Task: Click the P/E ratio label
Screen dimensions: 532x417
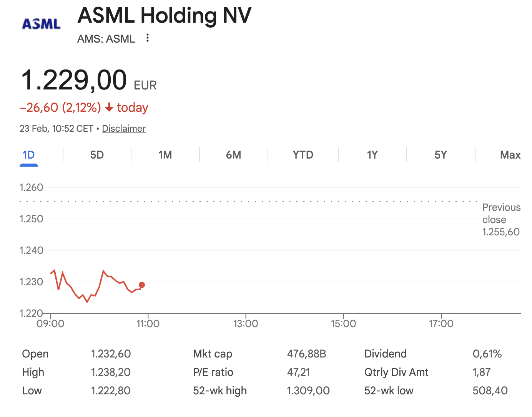Action: (x=213, y=372)
